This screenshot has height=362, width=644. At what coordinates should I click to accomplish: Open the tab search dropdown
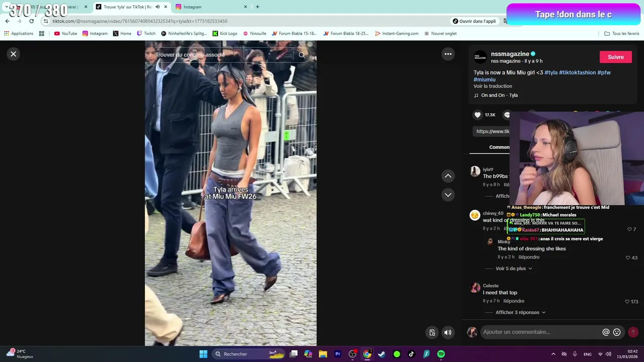(7, 7)
